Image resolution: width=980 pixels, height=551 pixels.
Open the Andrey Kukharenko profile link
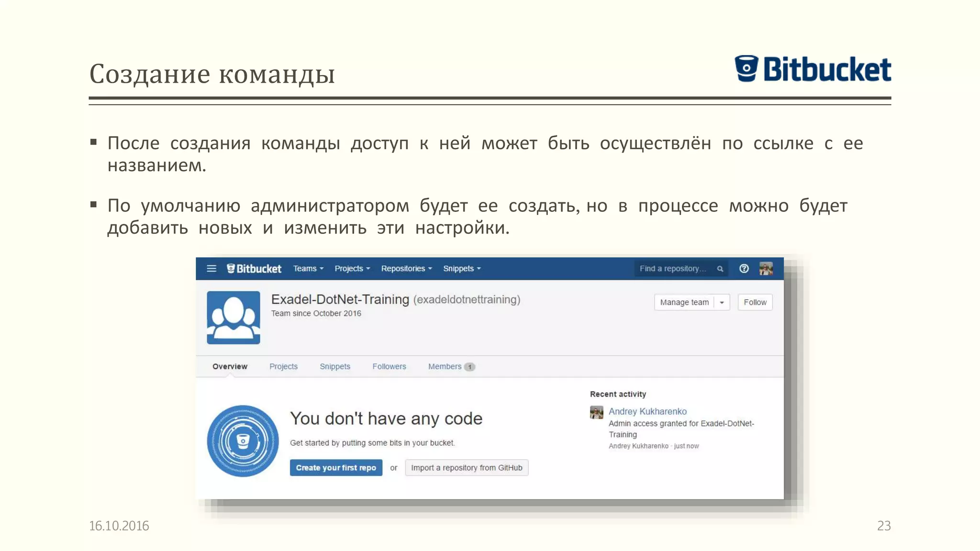pos(647,411)
